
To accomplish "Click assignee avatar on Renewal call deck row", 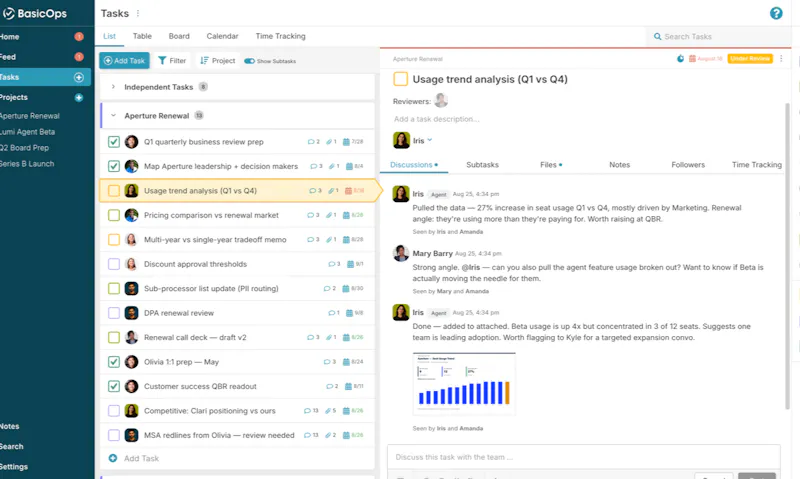I will coord(131,337).
